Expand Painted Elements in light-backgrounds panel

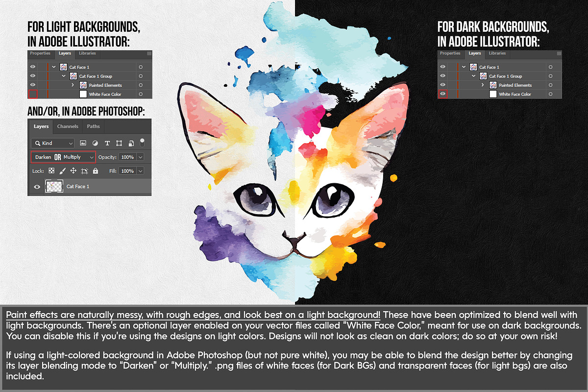point(73,85)
